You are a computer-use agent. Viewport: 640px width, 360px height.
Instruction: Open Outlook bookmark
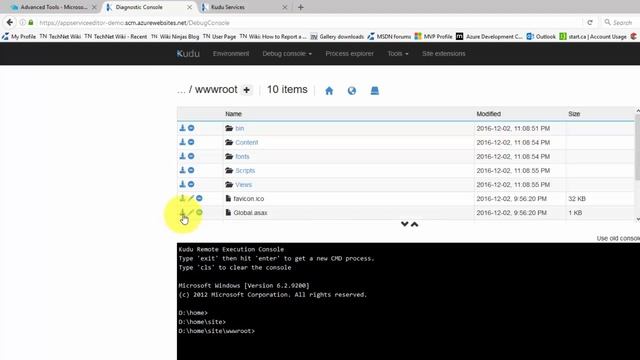[541, 36]
